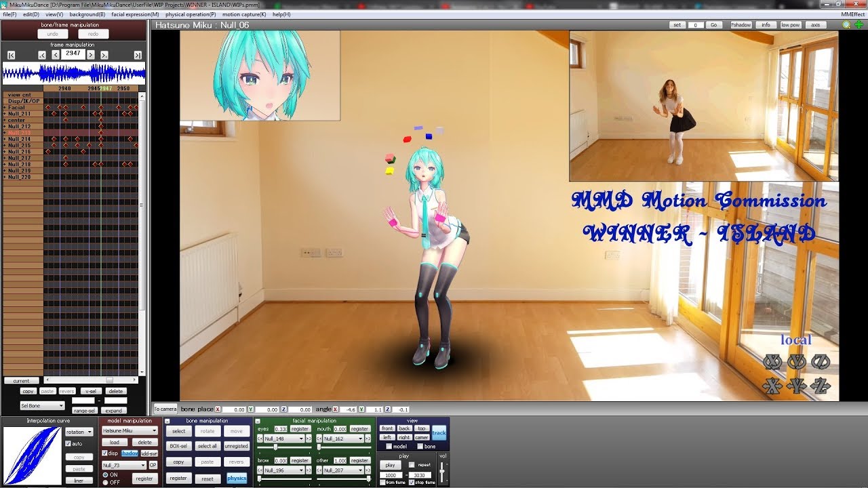Click the audio waveform display
The height and width of the screenshot is (488, 868).
click(74, 73)
